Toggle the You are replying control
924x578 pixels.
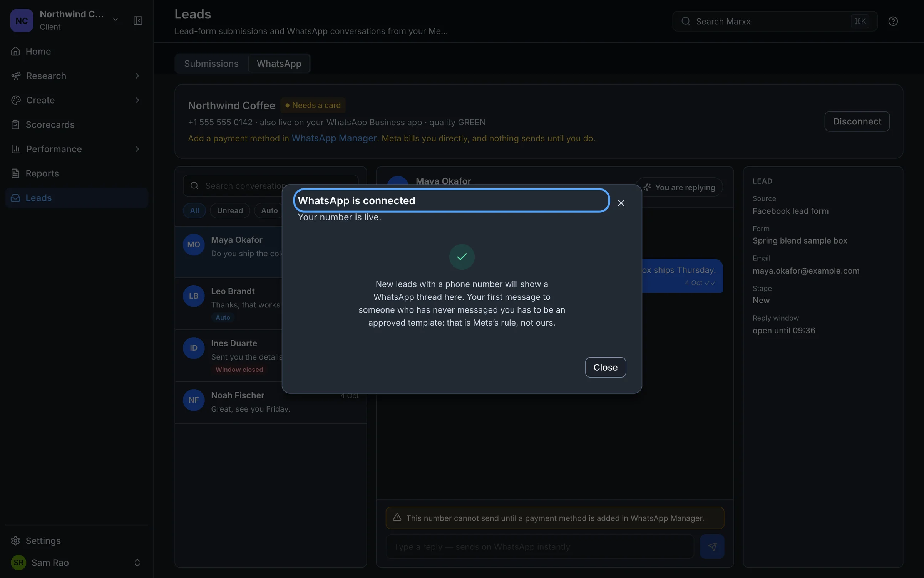[x=680, y=187]
